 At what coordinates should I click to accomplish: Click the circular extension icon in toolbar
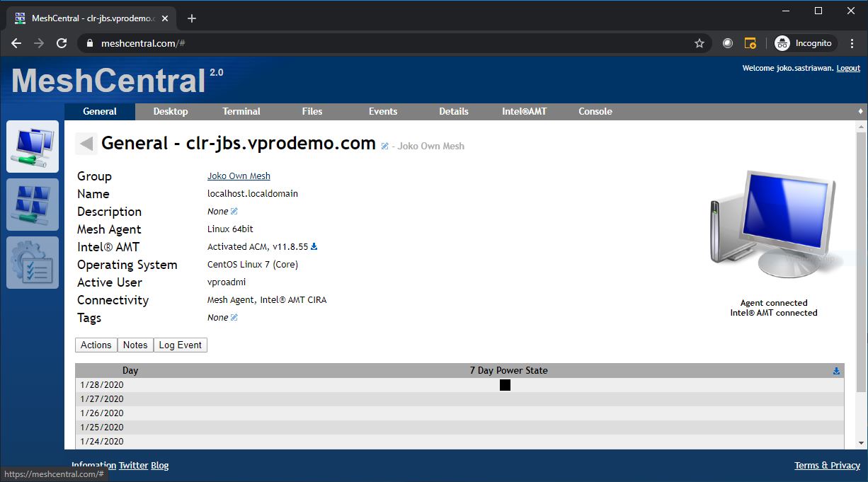pos(728,43)
